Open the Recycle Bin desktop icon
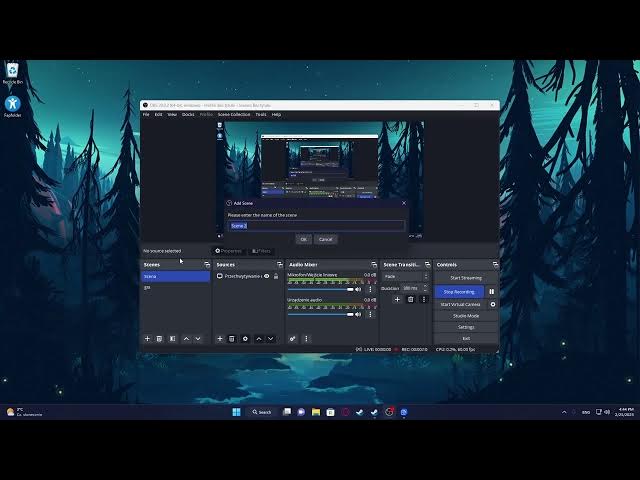The width and height of the screenshot is (640, 480). pyautogui.click(x=13, y=73)
